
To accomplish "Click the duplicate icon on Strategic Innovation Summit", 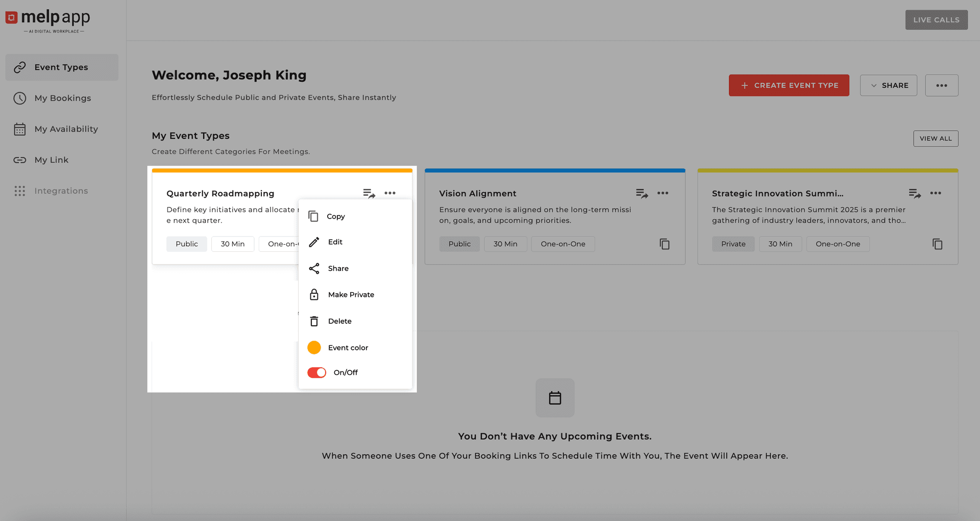I will pos(937,244).
